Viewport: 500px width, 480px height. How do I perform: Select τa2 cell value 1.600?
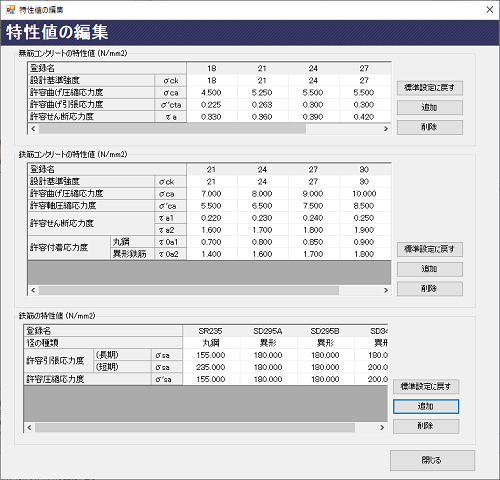212,230
